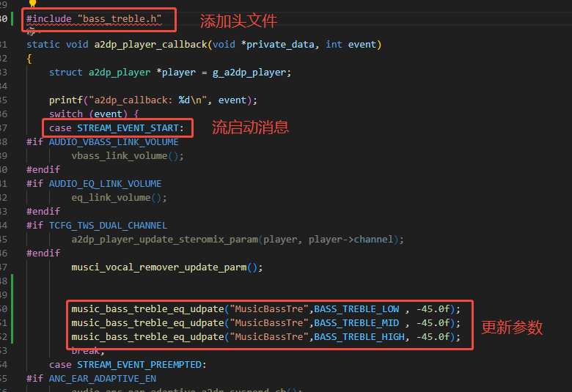Click the *private_data parameter
Screen dimensions: 572x392
[x=277, y=45]
